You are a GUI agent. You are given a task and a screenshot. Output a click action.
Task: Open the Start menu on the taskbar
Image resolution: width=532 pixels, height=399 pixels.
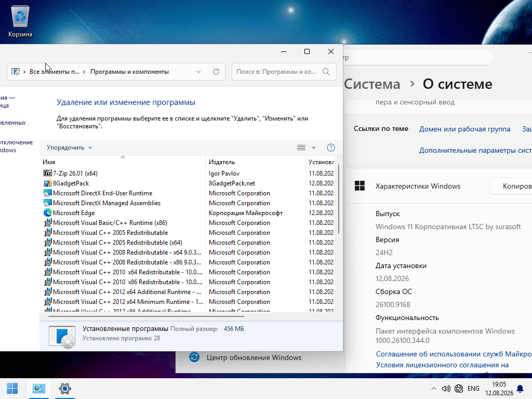[x=12, y=389]
